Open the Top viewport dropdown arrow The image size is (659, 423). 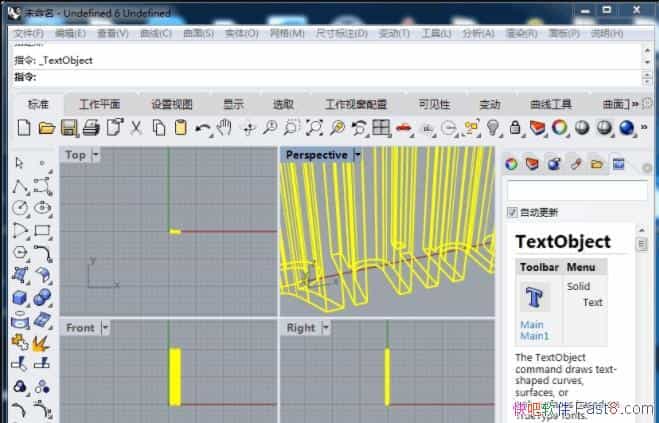point(96,155)
